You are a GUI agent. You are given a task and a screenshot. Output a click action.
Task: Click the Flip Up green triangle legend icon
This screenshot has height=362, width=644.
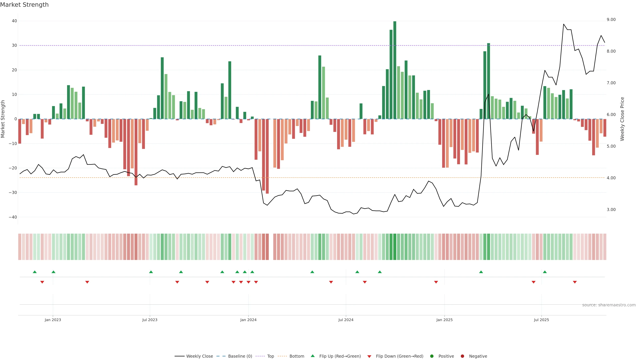[312, 356]
